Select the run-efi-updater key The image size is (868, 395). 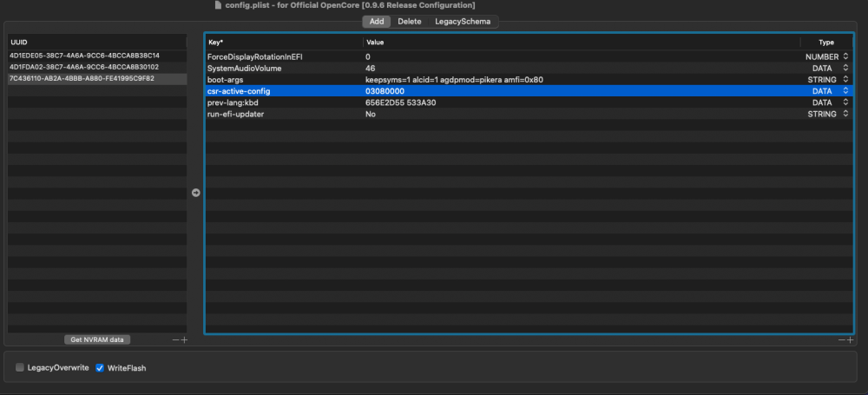click(x=235, y=114)
